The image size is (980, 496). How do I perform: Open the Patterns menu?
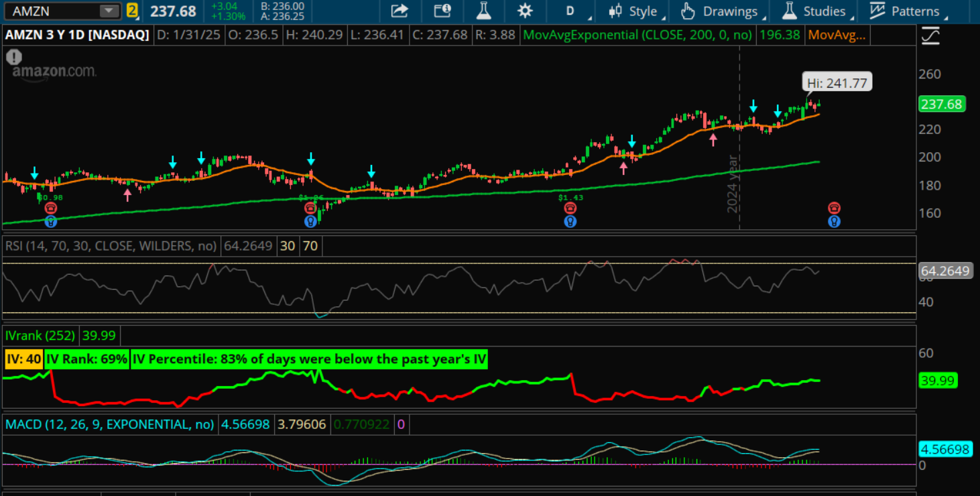(909, 11)
